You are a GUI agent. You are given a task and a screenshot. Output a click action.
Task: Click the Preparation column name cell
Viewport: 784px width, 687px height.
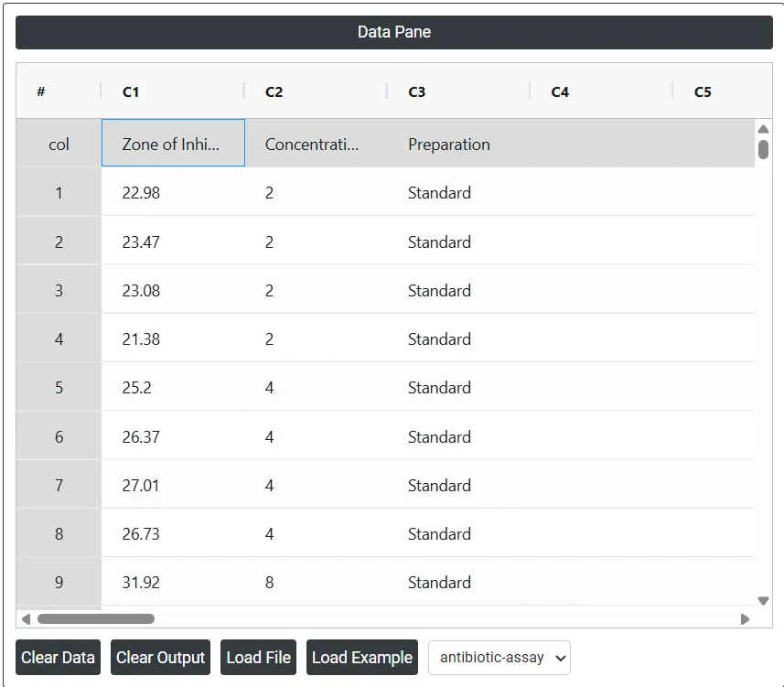tap(459, 143)
